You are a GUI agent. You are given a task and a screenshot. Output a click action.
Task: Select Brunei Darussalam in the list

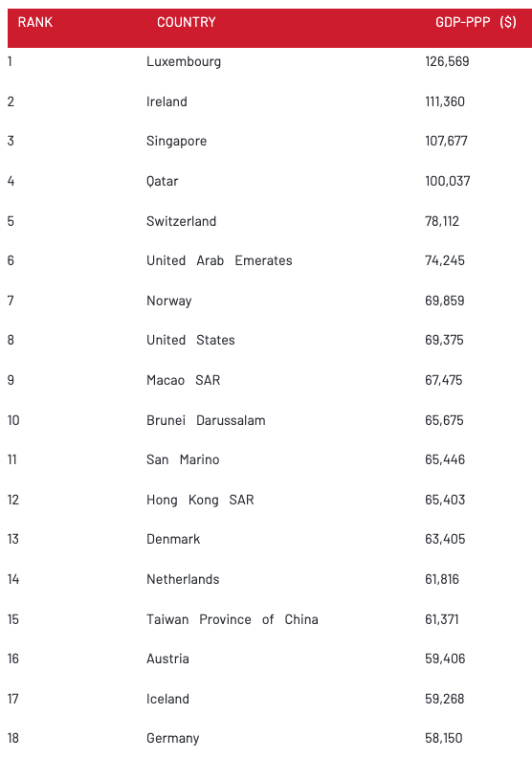pyautogui.click(x=207, y=420)
